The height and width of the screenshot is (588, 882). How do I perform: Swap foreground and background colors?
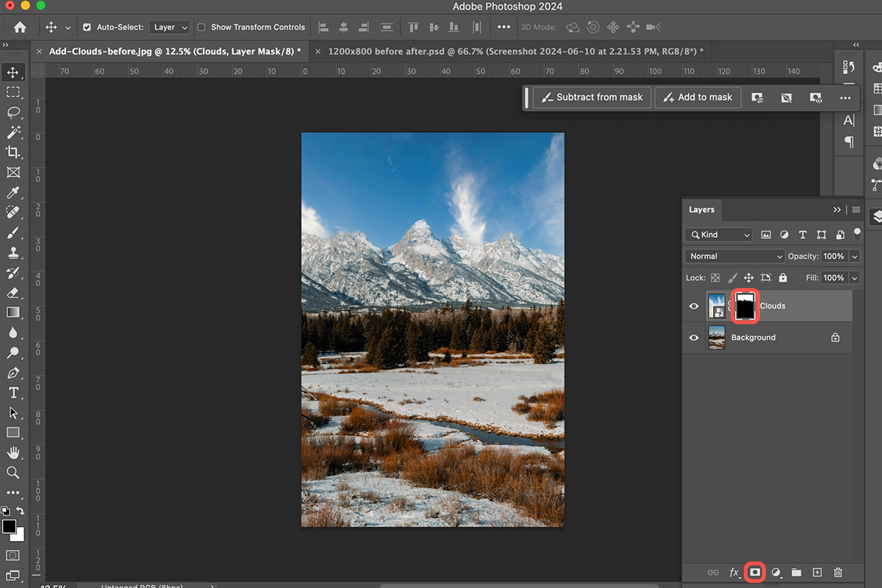[21, 511]
